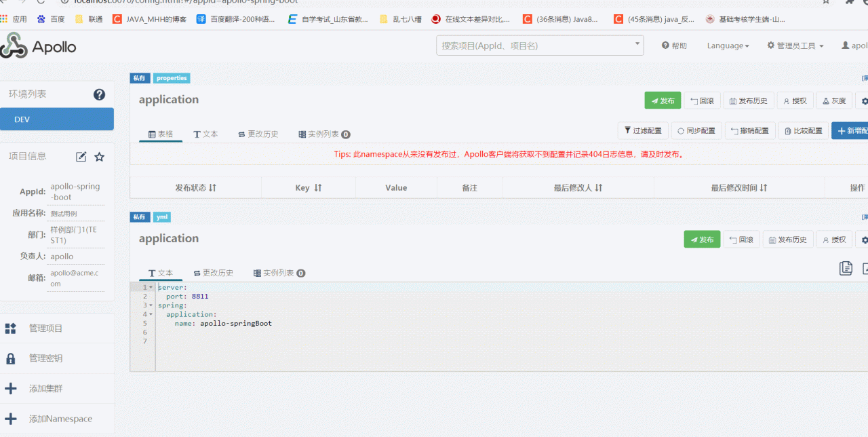Click apollo-springBoot name value in editor
Image resolution: width=868 pixels, height=437 pixels.
pyautogui.click(x=235, y=323)
